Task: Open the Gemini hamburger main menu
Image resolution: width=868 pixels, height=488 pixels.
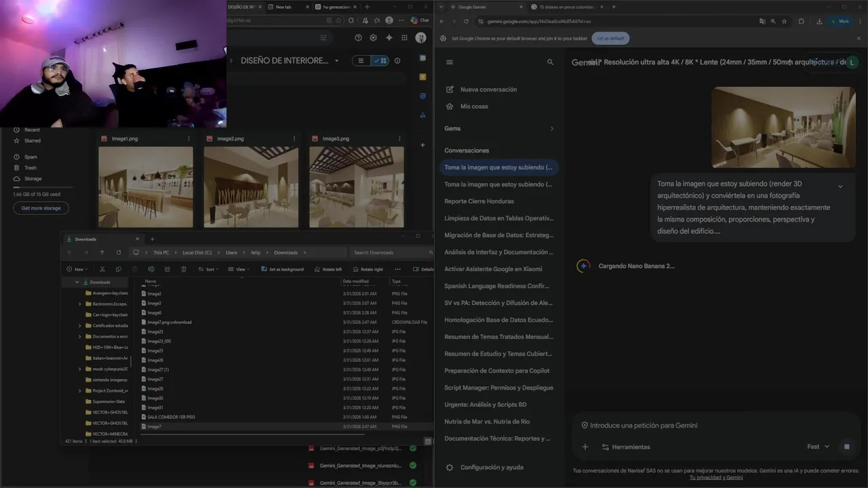Action: click(449, 62)
